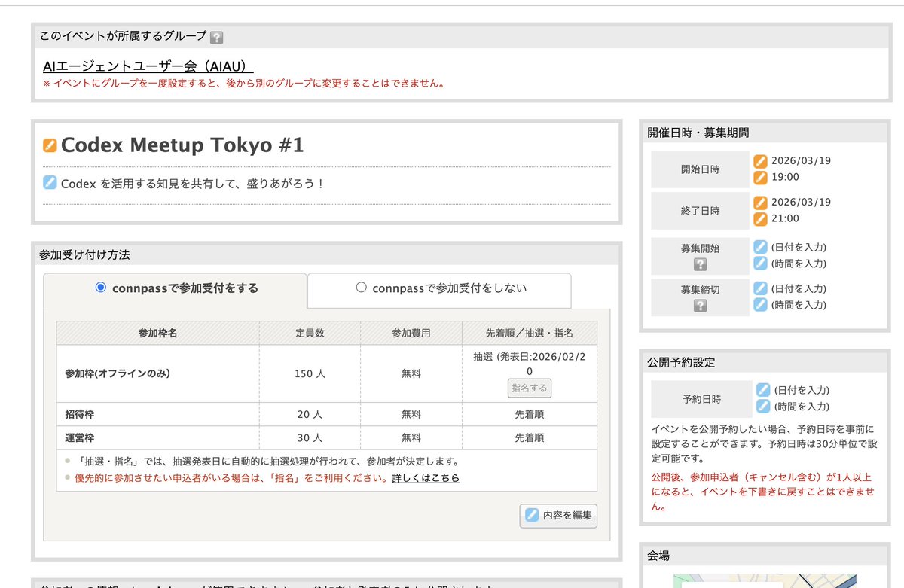Click the 150 人 capacity cell
The height and width of the screenshot is (588, 904).
pos(310,373)
